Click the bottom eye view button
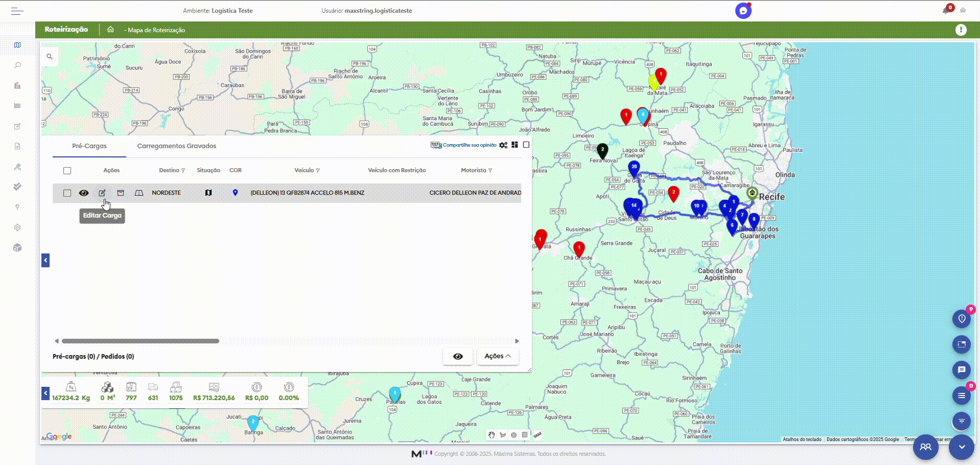980x465 pixels. [458, 356]
